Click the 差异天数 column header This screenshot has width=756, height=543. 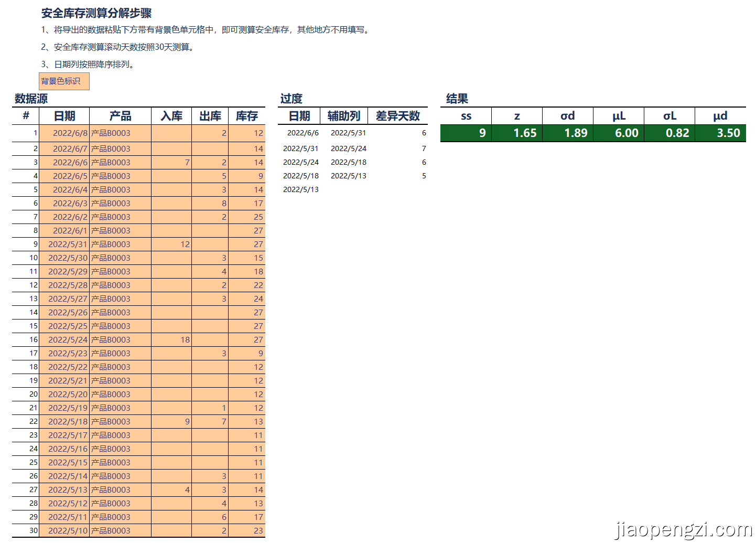pos(398,116)
